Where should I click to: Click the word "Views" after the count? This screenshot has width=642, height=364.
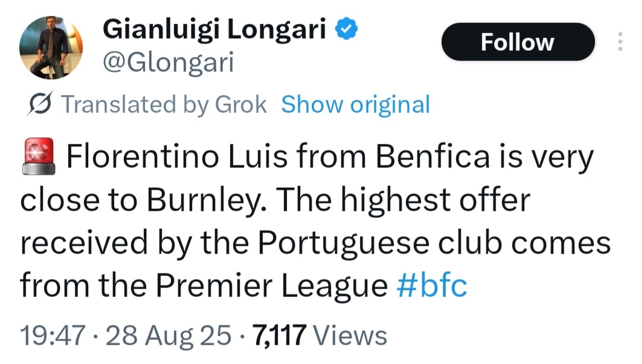click(351, 335)
